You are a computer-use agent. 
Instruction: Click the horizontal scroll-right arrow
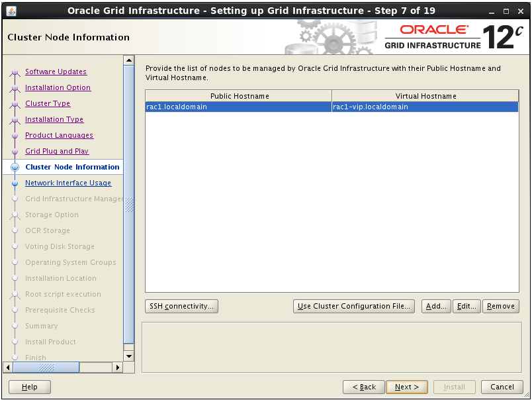pyautogui.click(x=117, y=368)
